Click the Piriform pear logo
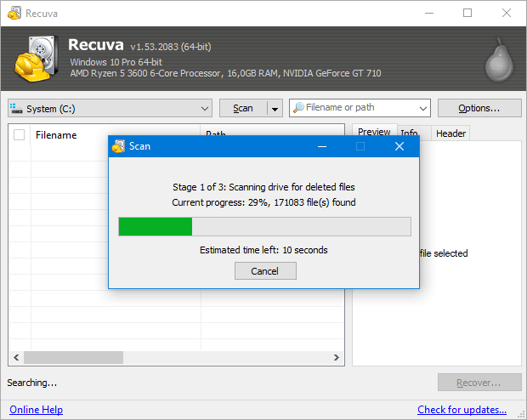 pos(499,60)
